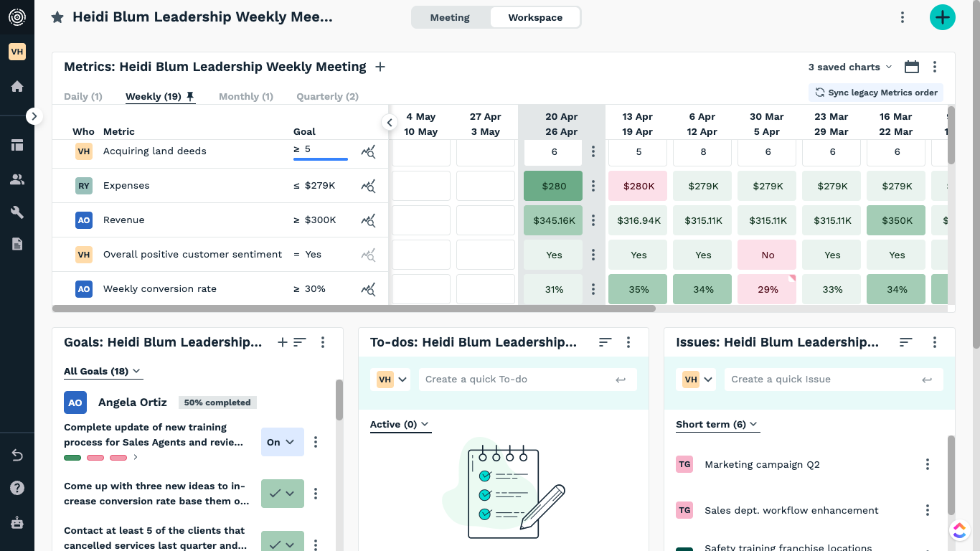Click the first pink milestone pill
Viewport: 980px width, 551px height.
click(95, 458)
